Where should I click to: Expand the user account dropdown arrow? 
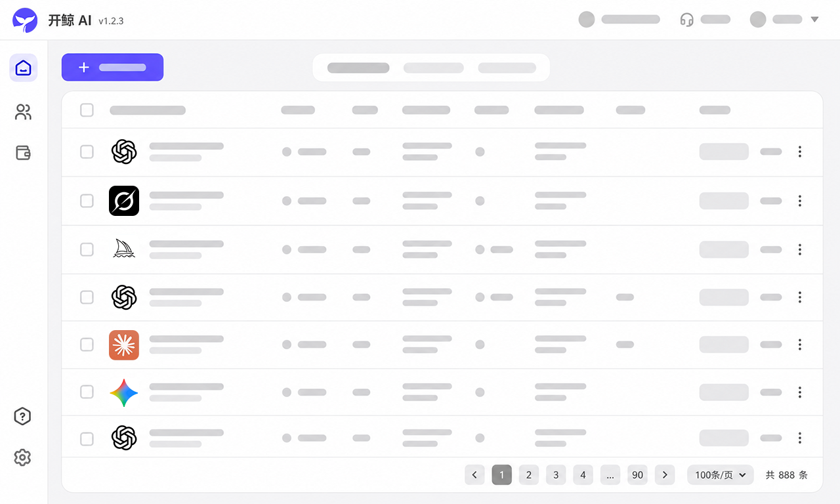(814, 20)
